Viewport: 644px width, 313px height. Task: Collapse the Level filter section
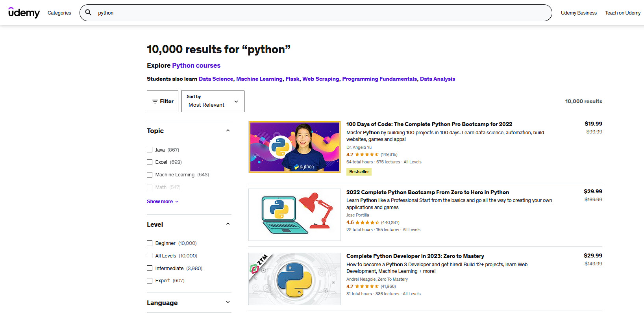click(228, 224)
